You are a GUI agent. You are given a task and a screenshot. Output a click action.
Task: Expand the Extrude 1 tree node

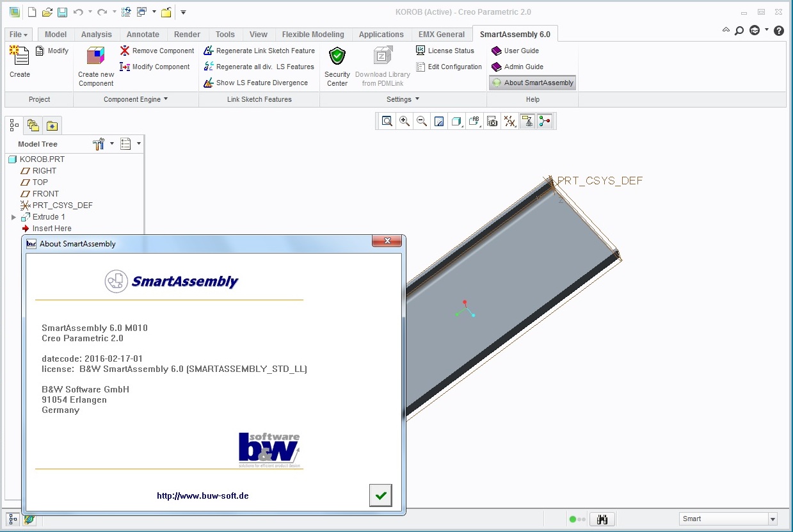(13, 217)
